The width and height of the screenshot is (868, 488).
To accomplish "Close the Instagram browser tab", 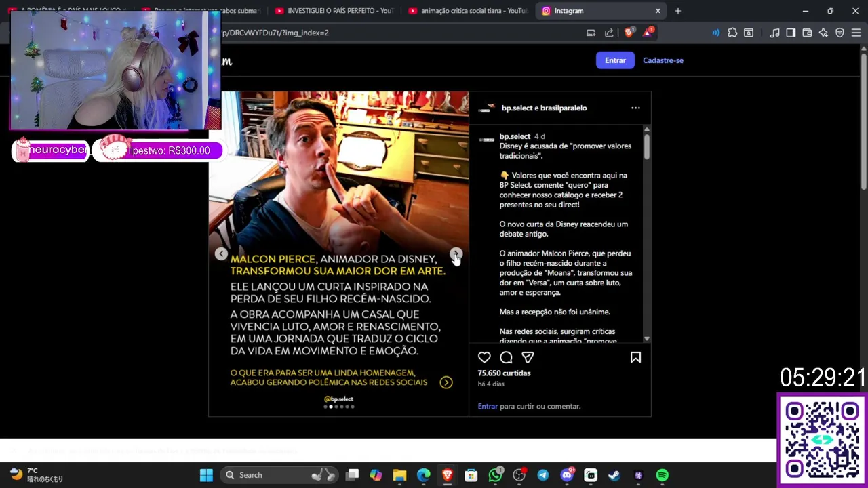I will click(x=658, y=11).
